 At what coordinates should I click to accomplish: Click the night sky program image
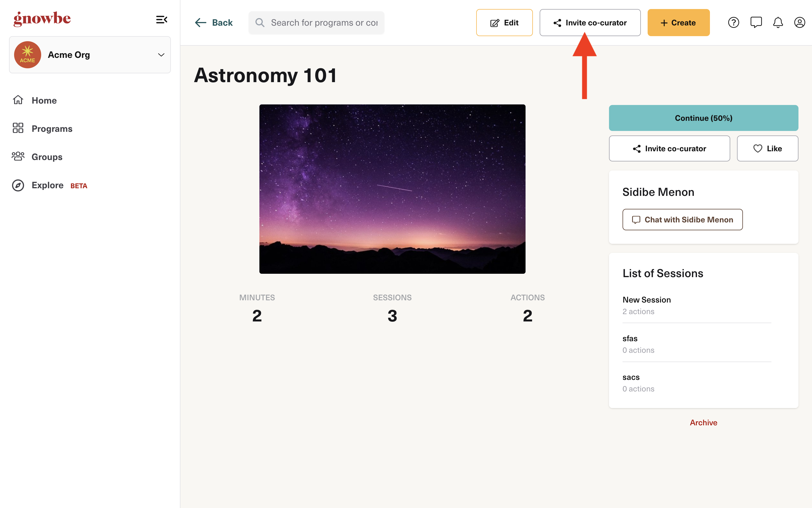(x=392, y=189)
